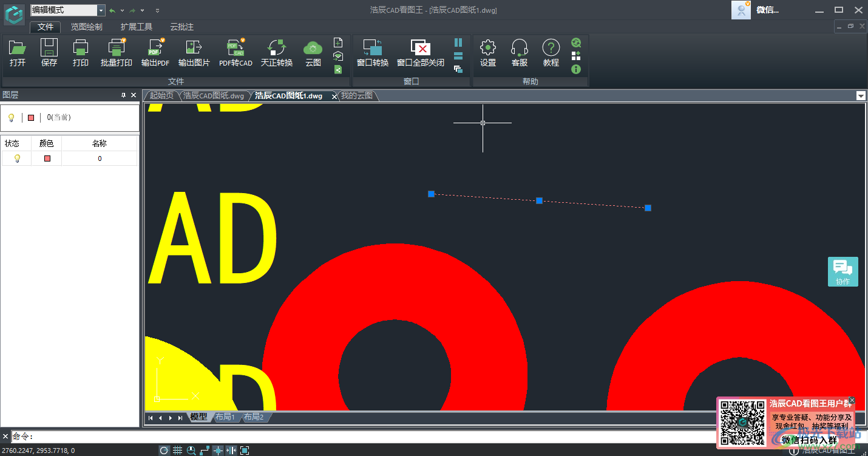Save the drawing with 保存 icon

click(49, 53)
